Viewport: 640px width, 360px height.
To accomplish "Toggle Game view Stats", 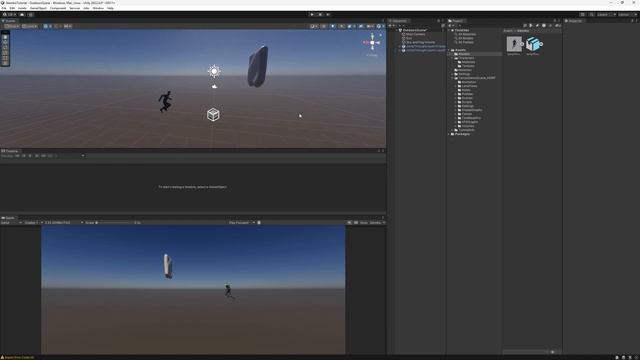I will pos(363,223).
